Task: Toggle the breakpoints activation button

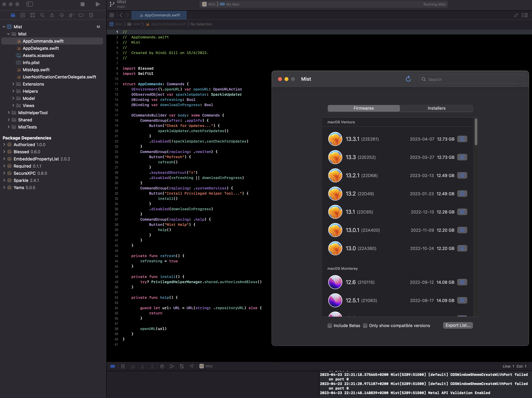Action: tap(113, 366)
